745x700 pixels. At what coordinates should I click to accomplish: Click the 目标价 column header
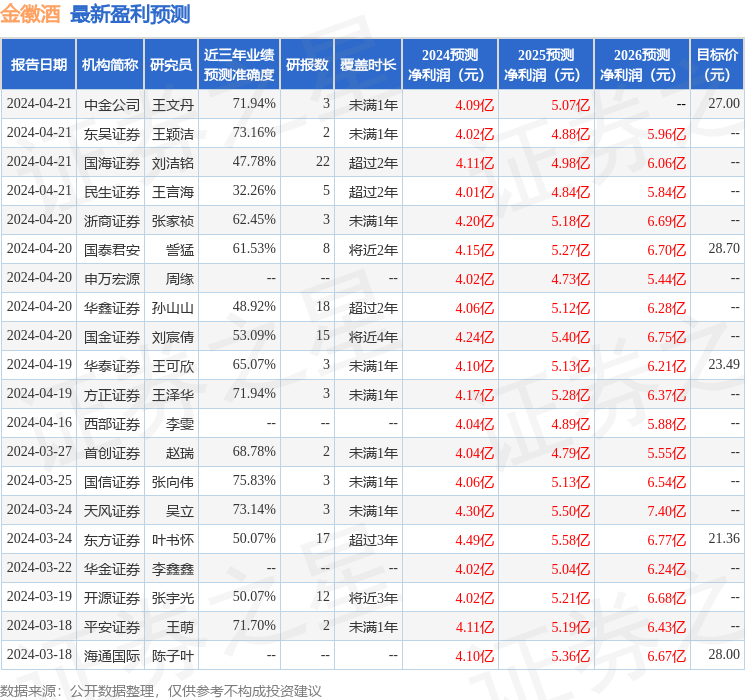(717, 65)
